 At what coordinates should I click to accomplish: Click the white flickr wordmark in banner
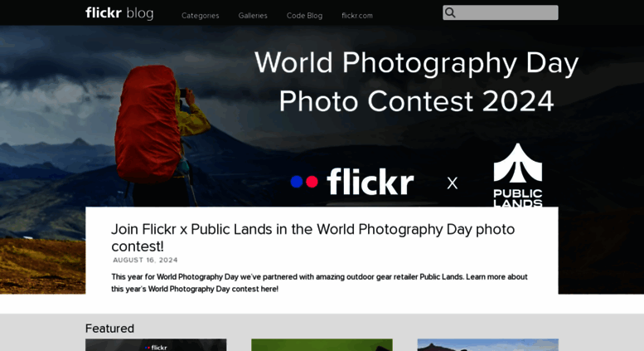[370, 181]
